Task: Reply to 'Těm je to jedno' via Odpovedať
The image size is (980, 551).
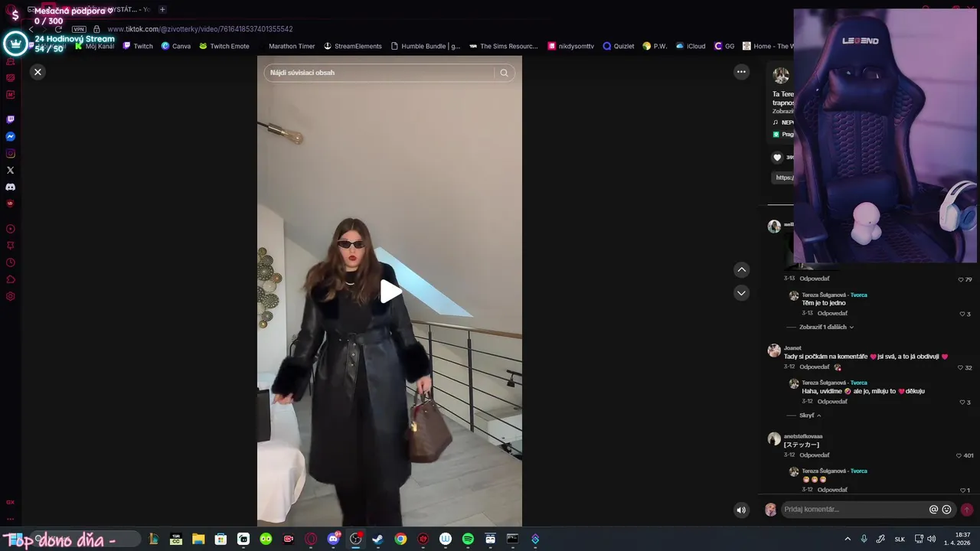Action: (832, 314)
